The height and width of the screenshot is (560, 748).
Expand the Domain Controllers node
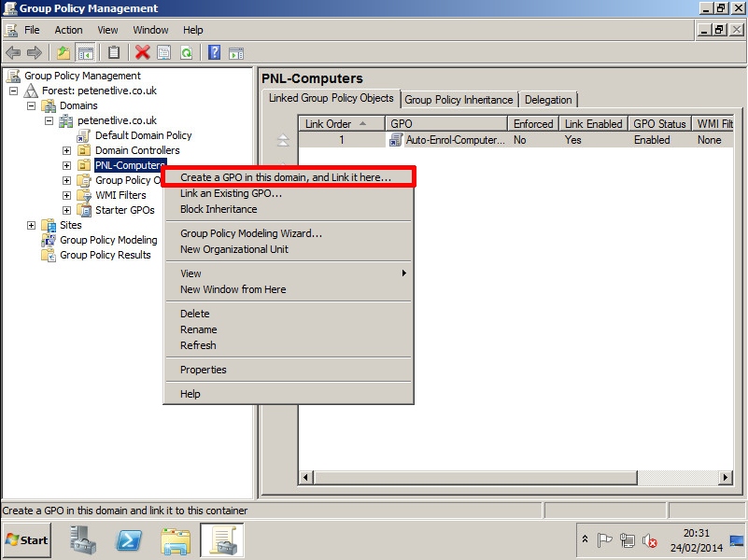[67, 150]
